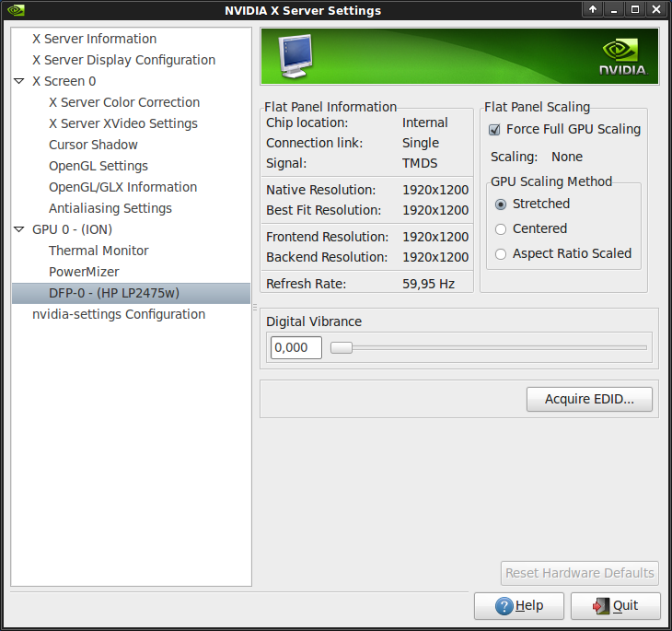
Task: Open OpenGL Settings page
Action: pyautogui.click(x=98, y=166)
